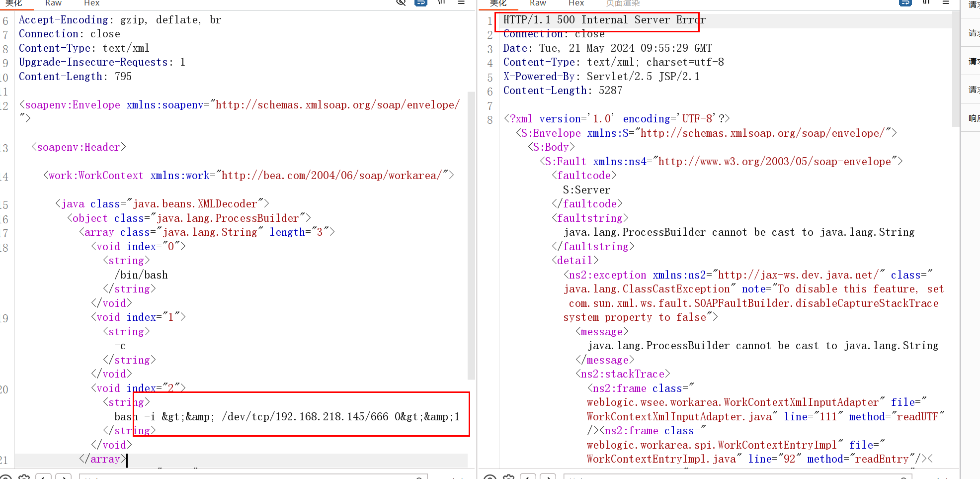This screenshot has width=980, height=479.
Task: Switch response pane to Raw tab
Action: coord(538,3)
